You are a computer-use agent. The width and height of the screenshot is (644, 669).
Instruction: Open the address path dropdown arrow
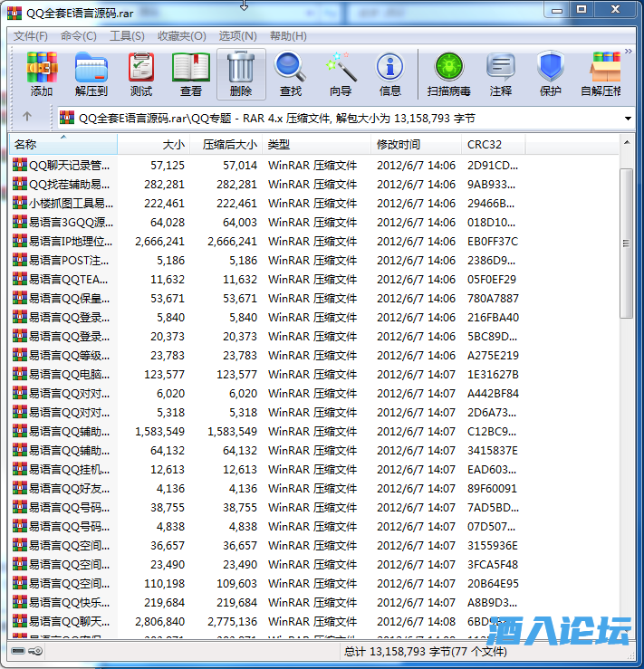(x=628, y=119)
